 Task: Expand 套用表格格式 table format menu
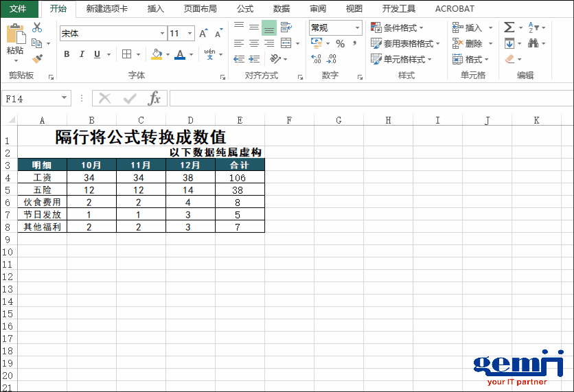click(x=405, y=43)
